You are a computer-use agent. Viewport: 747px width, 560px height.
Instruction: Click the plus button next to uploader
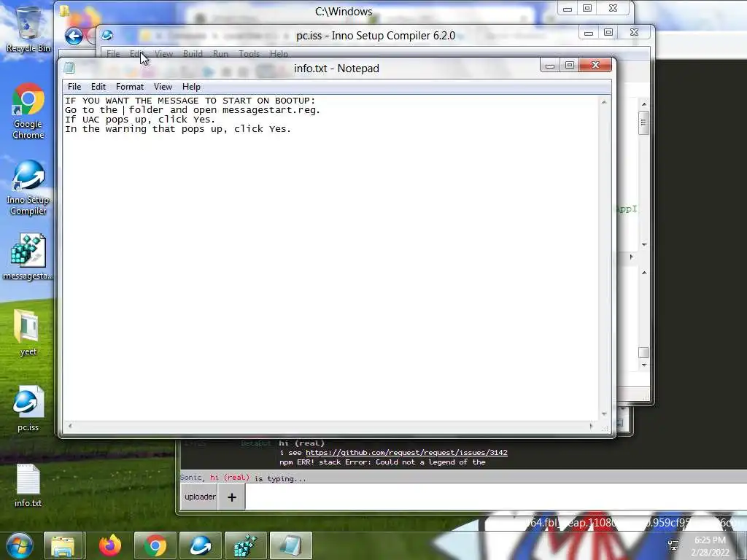point(232,497)
